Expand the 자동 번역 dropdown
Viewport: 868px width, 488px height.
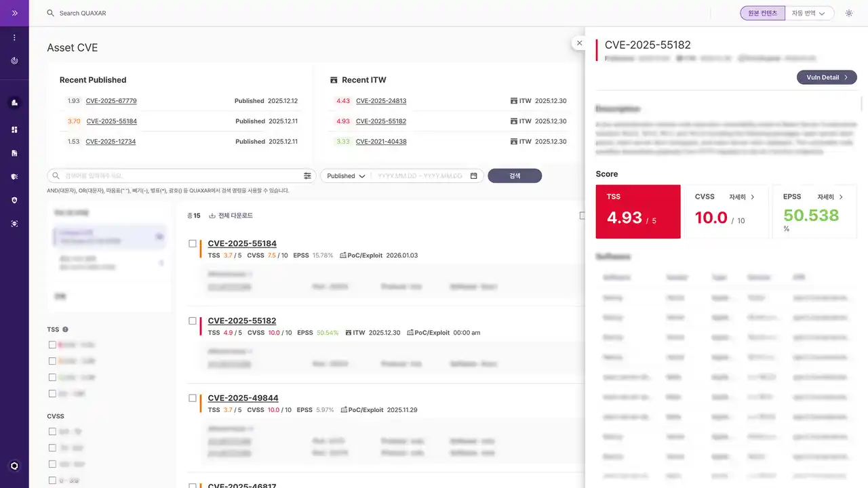coord(809,13)
